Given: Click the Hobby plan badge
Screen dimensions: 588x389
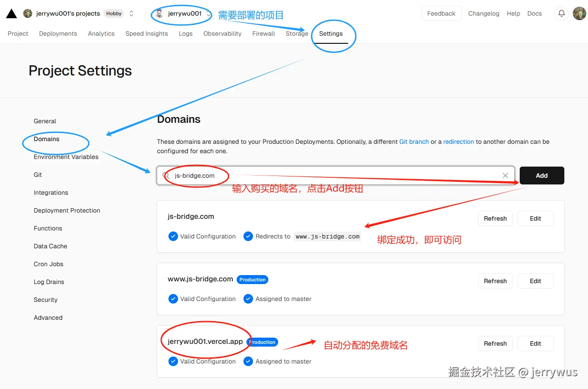Looking at the screenshot, I should point(114,13).
